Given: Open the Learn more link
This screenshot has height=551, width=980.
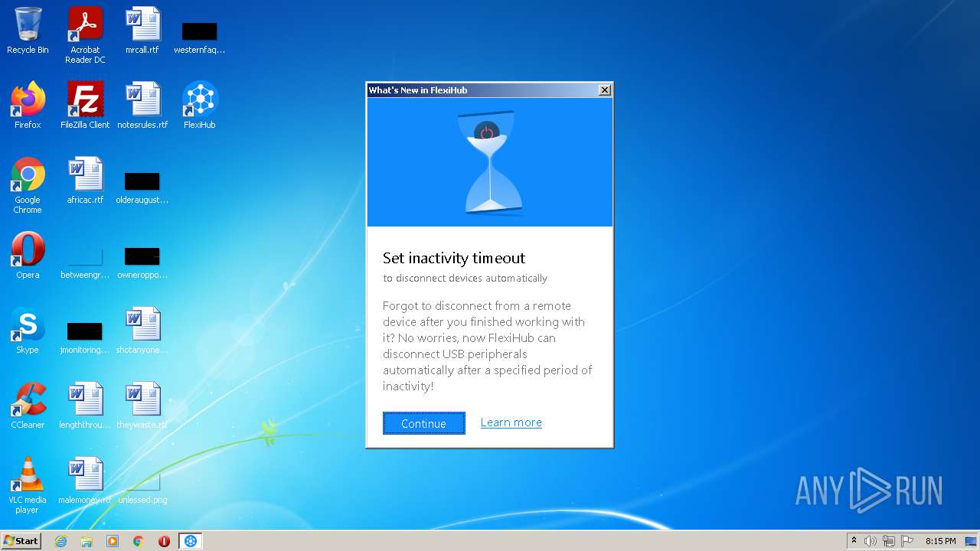Looking at the screenshot, I should pyautogui.click(x=511, y=422).
